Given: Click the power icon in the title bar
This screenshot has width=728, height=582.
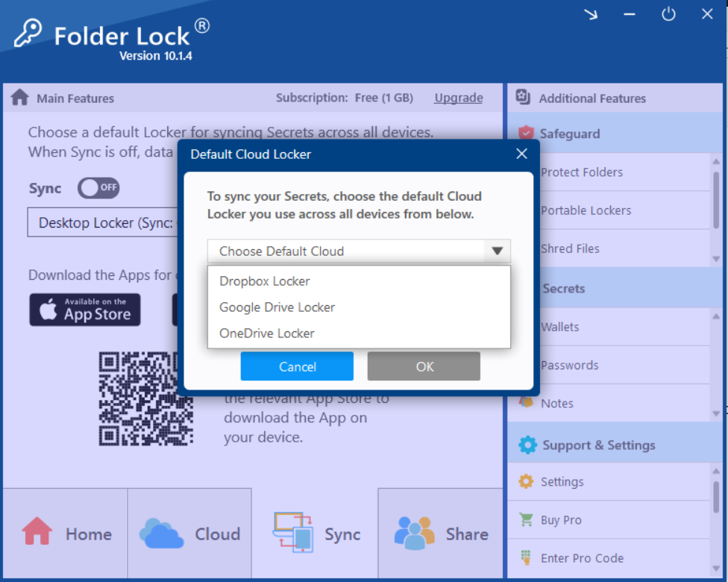Looking at the screenshot, I should click(668, 14).
